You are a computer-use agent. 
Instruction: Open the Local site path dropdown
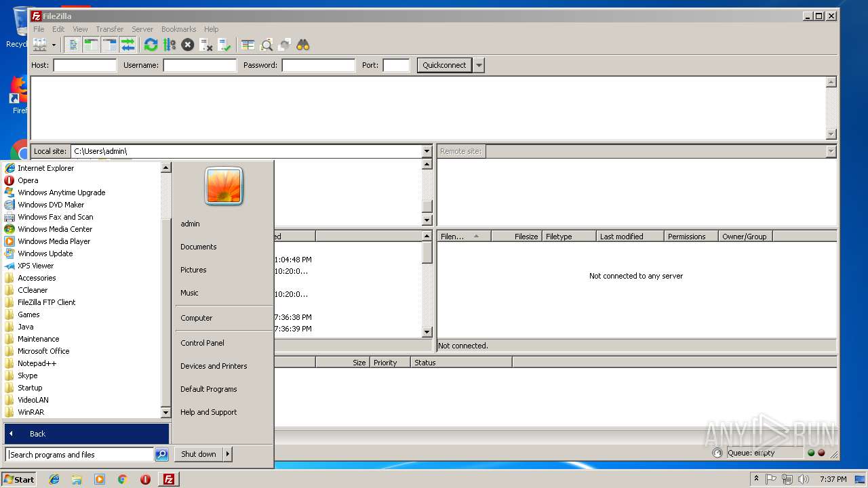[427, 151]
